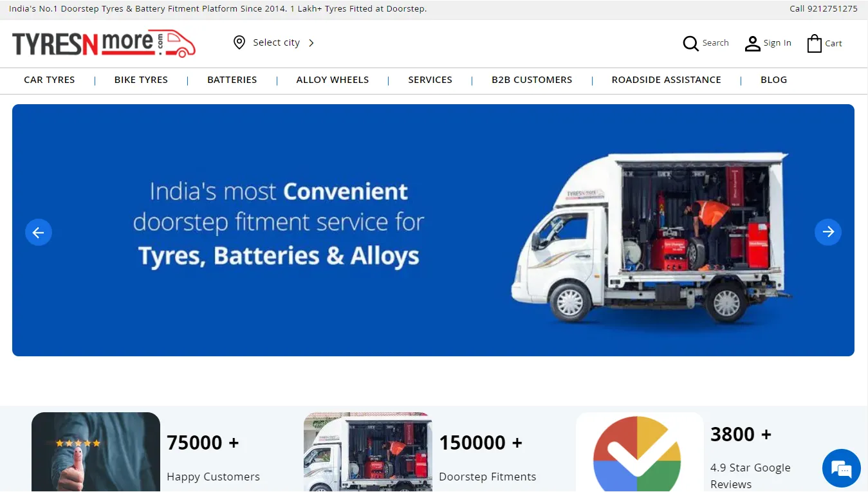Click the location pin icon

pos(239,42)
